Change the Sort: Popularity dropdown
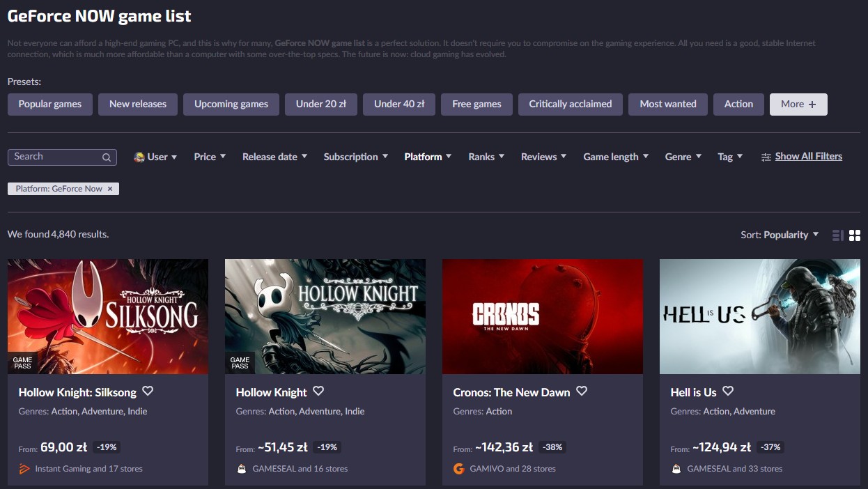Image resolution: width=868 pixels, height=489 pixels. coord(780,235)
